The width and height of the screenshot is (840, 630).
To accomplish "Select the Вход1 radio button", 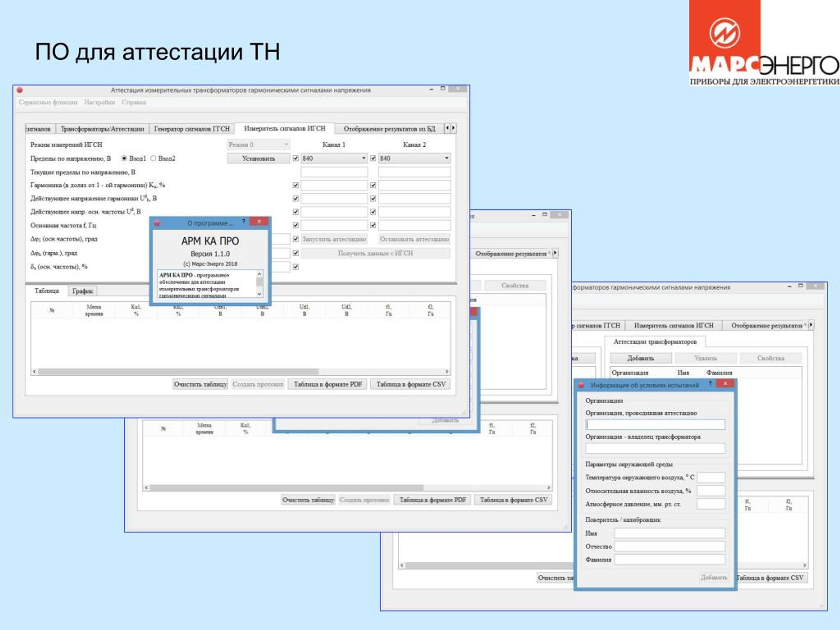I will (x=124, y=158).
